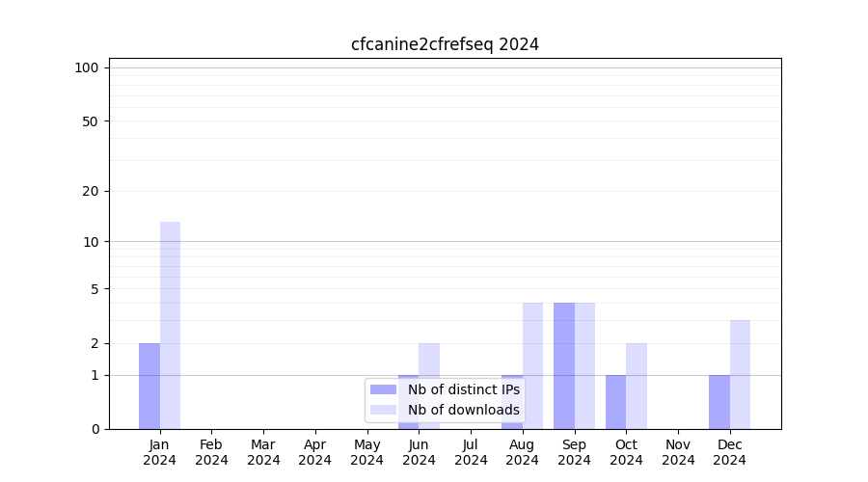Click the Dec 2024 downloads bar
This screenshot has height=482, width=868.
(740, 374)
